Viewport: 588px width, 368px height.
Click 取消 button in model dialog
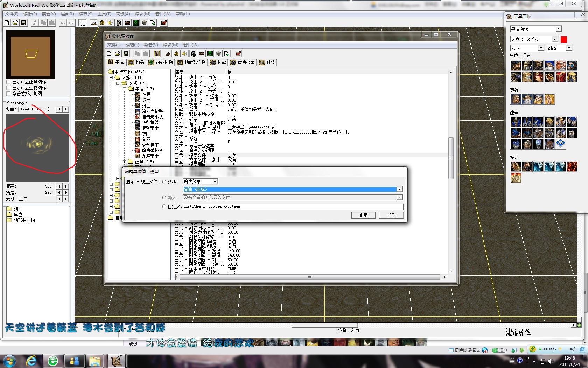coord(391,215)
